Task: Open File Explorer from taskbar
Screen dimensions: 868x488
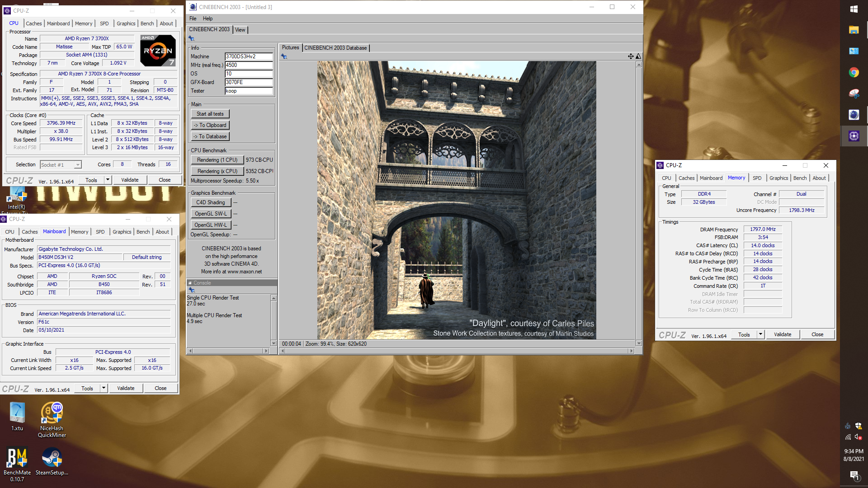Action: point(854,30)
